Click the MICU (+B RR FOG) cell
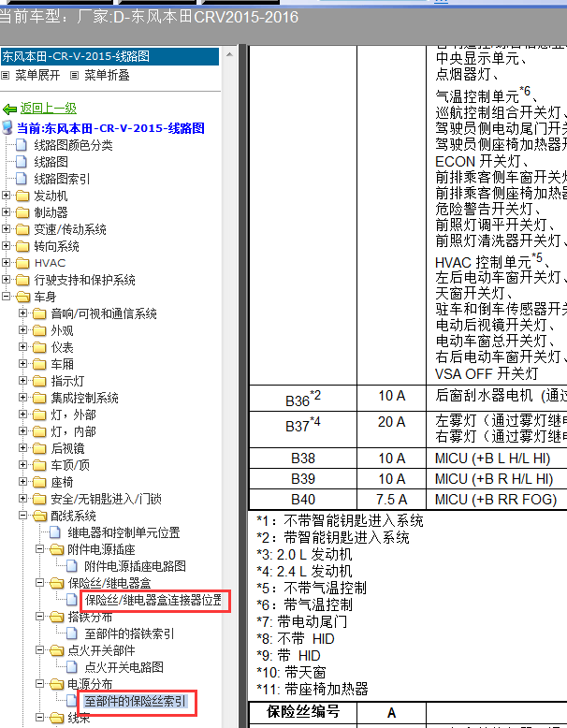 496,499
